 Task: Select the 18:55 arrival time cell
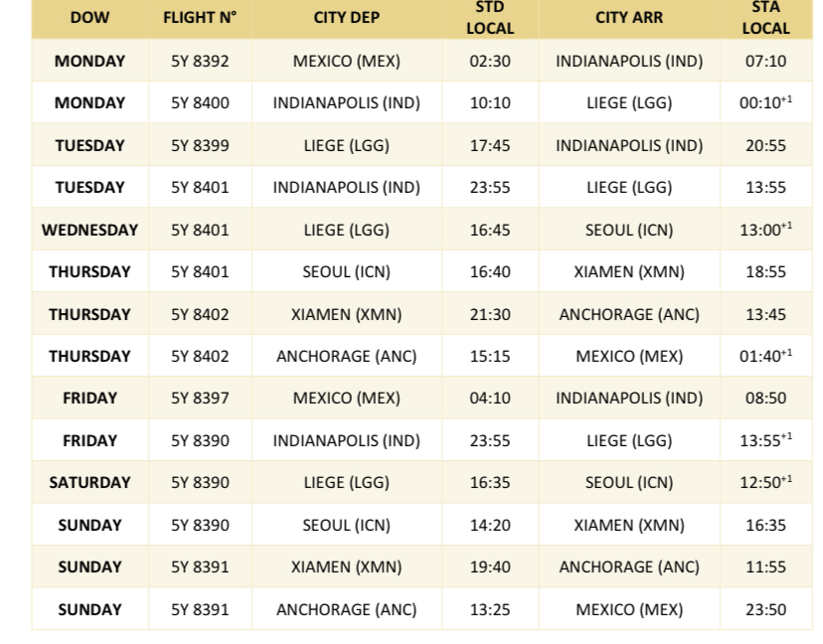[x=765, y=271]
